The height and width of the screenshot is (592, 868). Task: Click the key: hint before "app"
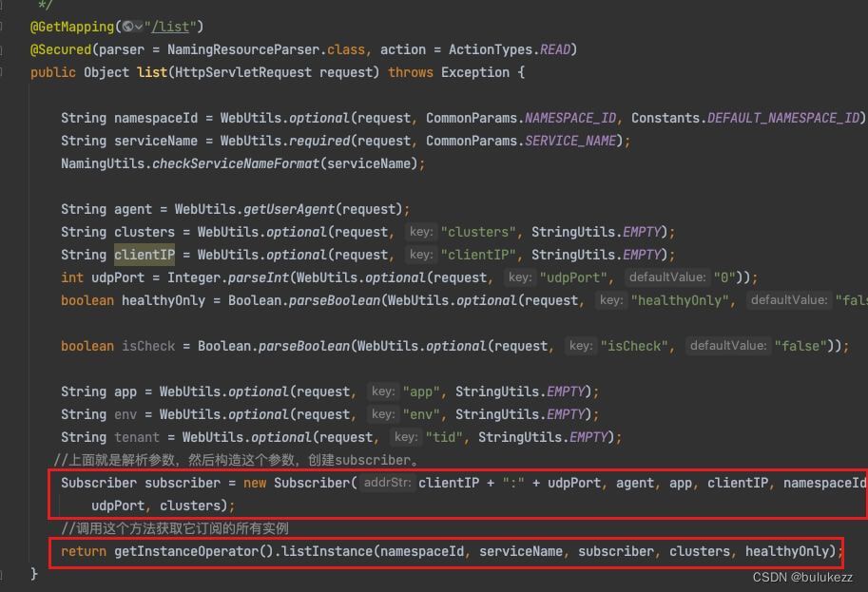click(383, 391)
